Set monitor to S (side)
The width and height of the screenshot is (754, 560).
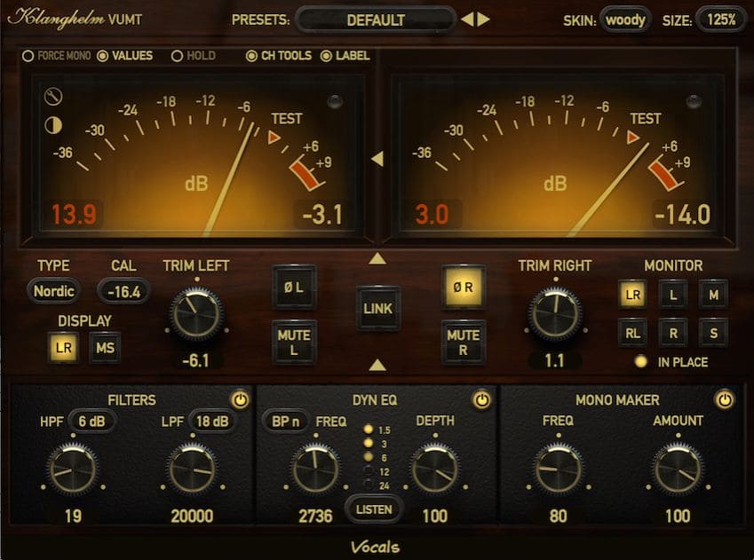pos(713,333)
